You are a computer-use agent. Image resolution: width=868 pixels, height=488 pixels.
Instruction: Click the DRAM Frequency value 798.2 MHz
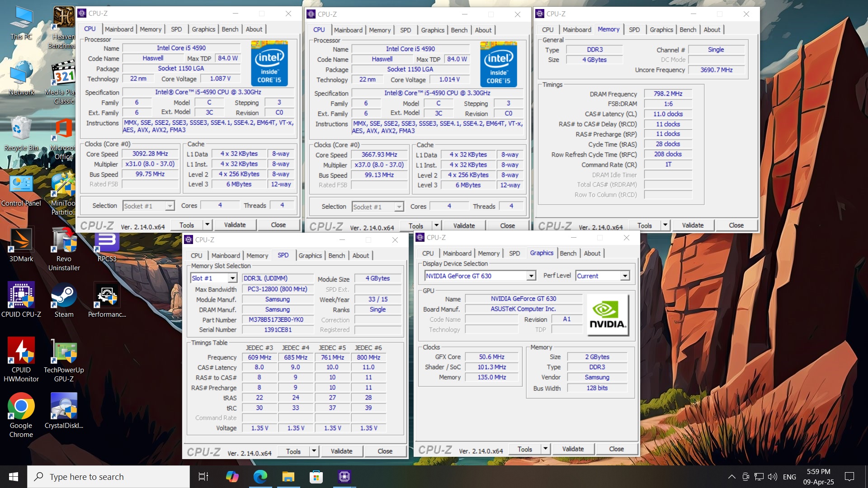coord(668,94)
